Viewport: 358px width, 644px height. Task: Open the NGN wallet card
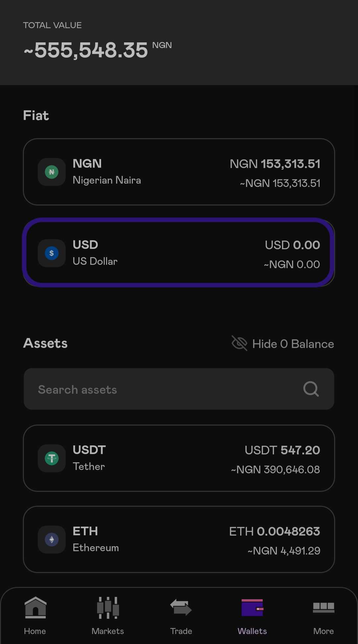(179, 172)
